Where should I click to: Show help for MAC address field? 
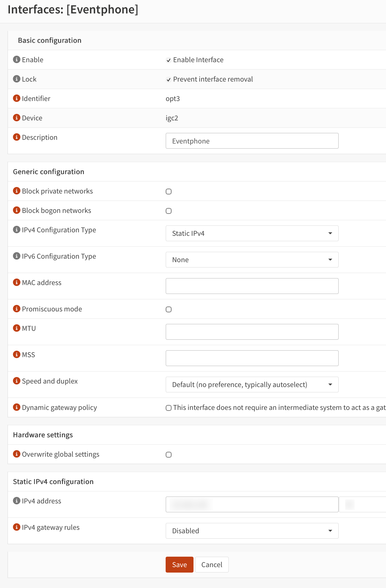point(16,282)
